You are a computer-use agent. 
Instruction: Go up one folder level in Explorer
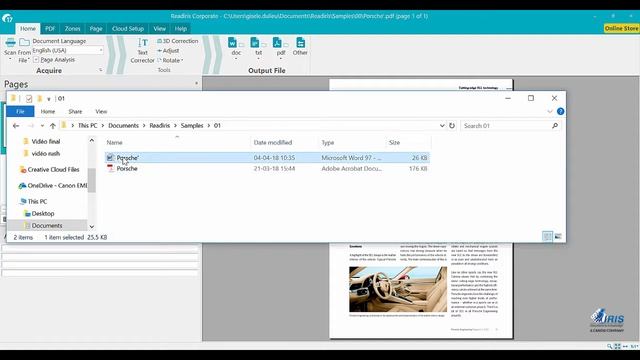53,126
